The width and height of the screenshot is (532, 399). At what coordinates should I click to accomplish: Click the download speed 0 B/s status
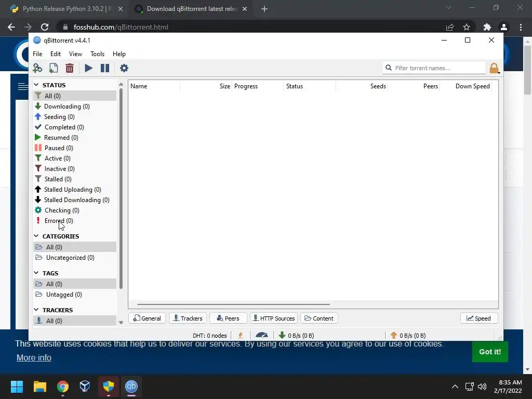tap(297, 336)
